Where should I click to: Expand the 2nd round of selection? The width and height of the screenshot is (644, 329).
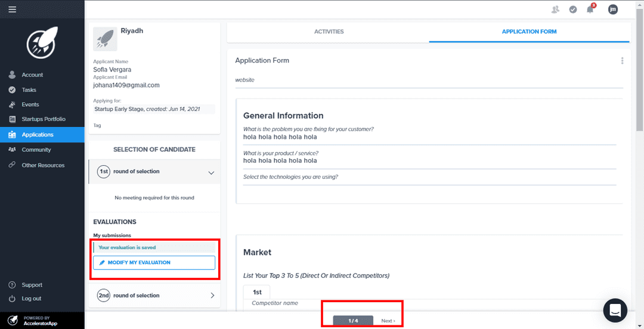click(x=212, y=296)
